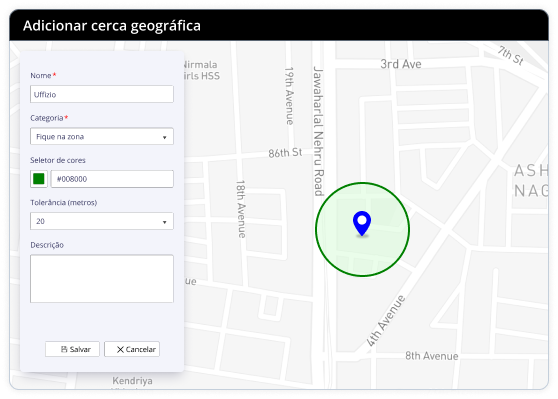The image size is (558, 399).
Task: Click the "Jawaharlal Nehru Road" map label
Action: point(319,131)
